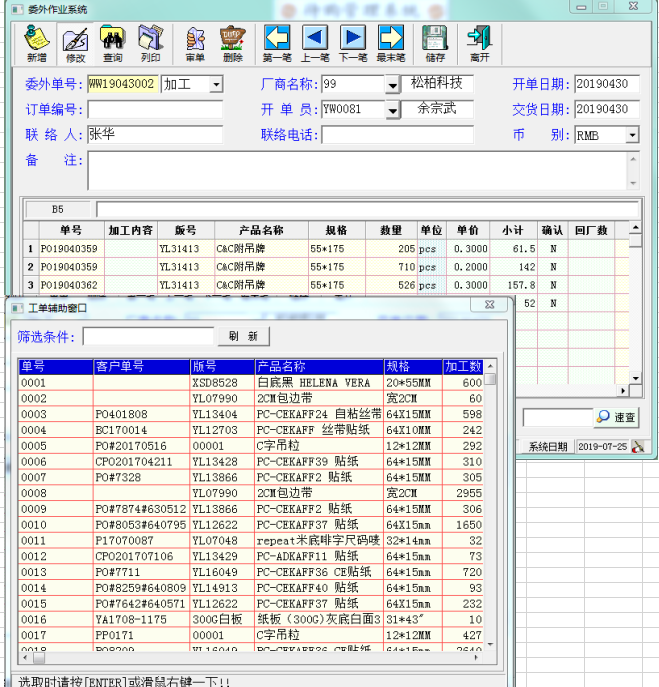Image resolution: width=659 pixels, height=687 pixels.
Task: Click down arrow of 备注 scrollbar
Action: click(633, 183)
